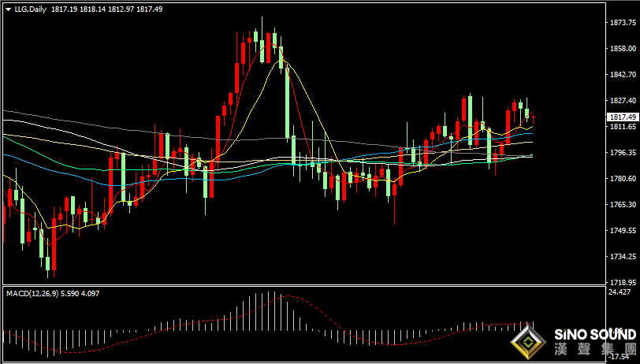Screen dimensions: 640x364
Task: Click the 24.427 MACD scale value
Action: click(x=619, y=292)
